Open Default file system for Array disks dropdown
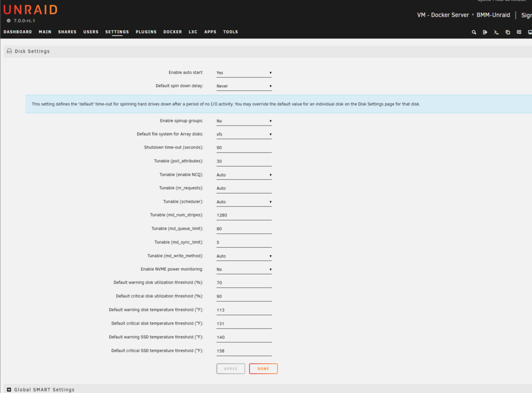Image resolution: width=532 pixels, height=393 pixels. 244,134
